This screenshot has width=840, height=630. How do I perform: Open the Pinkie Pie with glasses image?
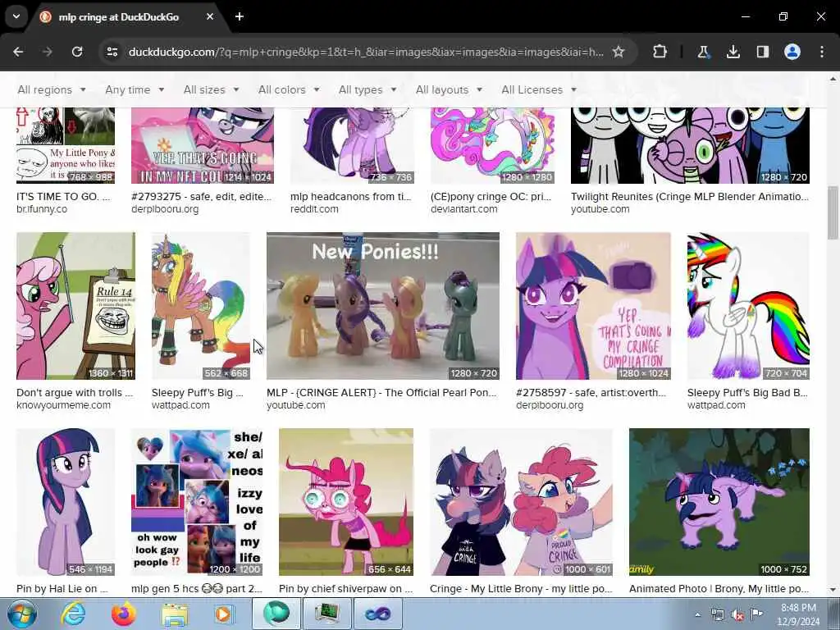point(346,502)
